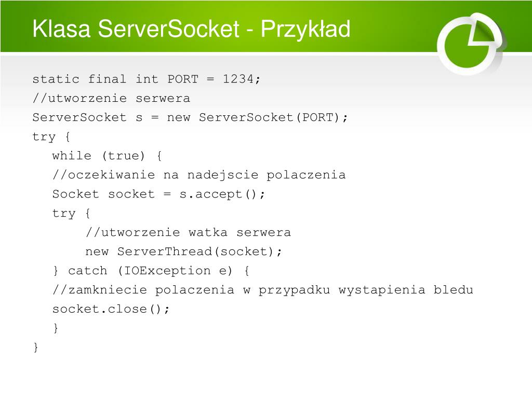Click the slide title Klasa ServerSocket - Przykład
Viewport: 532px width, 399px height.
pos(191,29)
